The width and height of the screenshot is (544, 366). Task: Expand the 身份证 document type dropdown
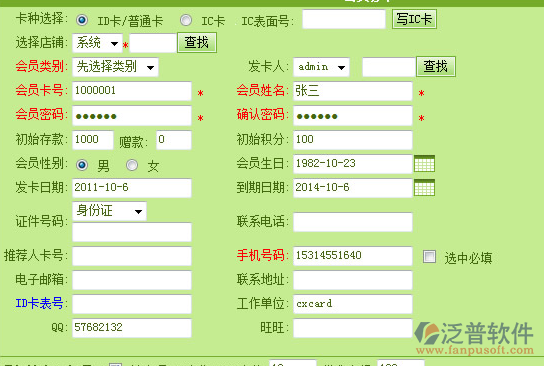[109, 211]
